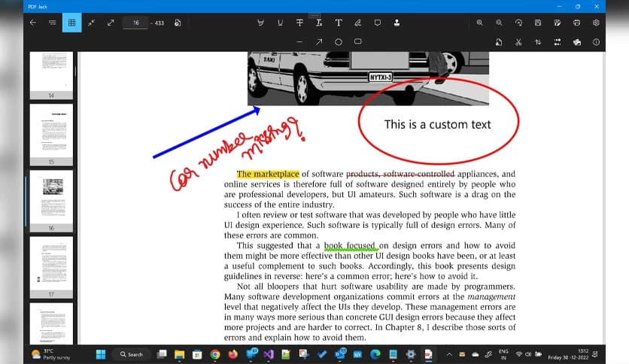Pick the arrow shape tool

319,41
